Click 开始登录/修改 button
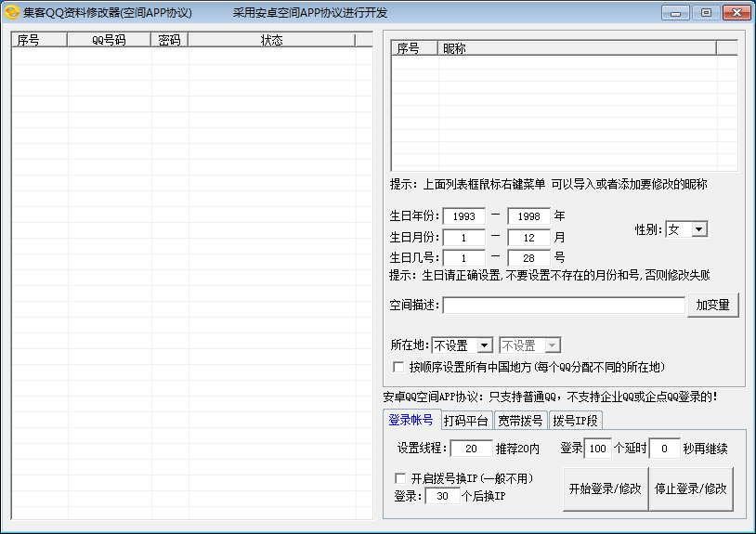The width and height of the screenshot is (756, 534). click(606, 488)
